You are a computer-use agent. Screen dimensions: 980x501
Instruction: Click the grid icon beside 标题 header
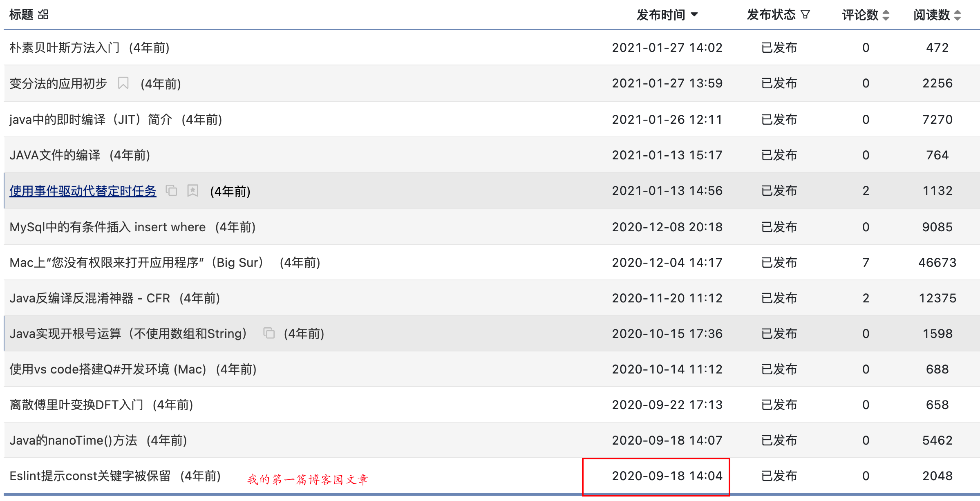(43, 15)
